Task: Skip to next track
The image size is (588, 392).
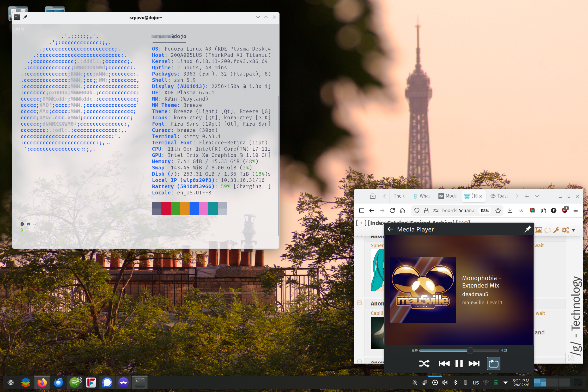Action: point(474,364)
